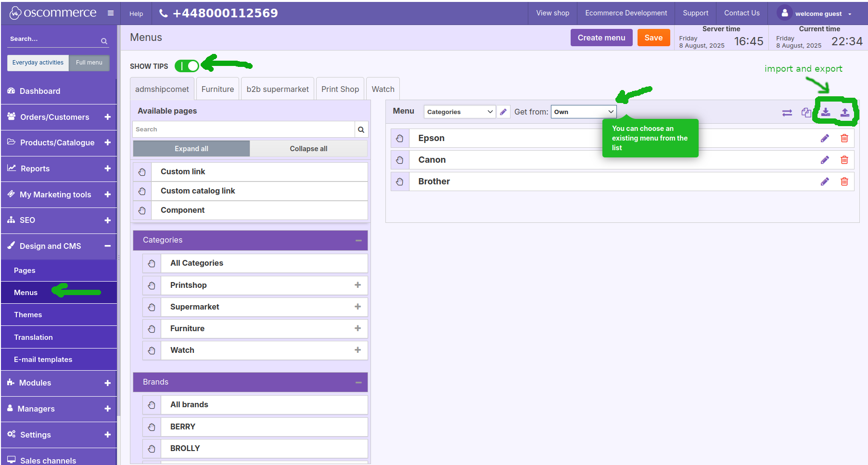Click the hand icon beside All brands

click(152, 405)
